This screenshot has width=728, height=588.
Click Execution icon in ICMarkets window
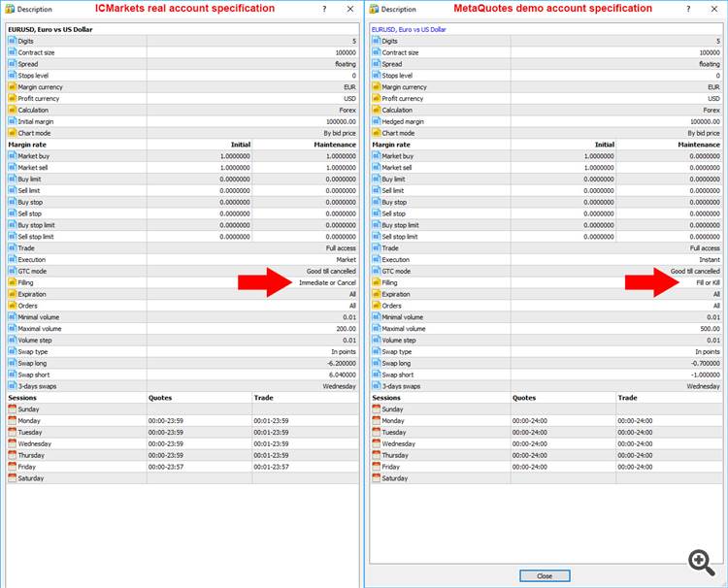tap(12, 259)
